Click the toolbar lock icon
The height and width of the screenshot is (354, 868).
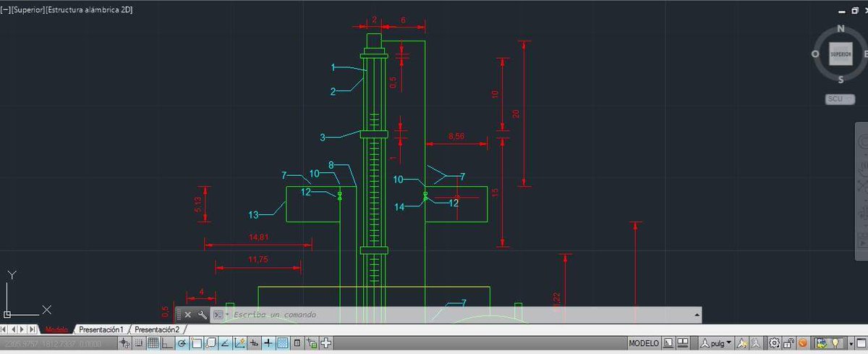pyautogui.click(x=789, y=343)
